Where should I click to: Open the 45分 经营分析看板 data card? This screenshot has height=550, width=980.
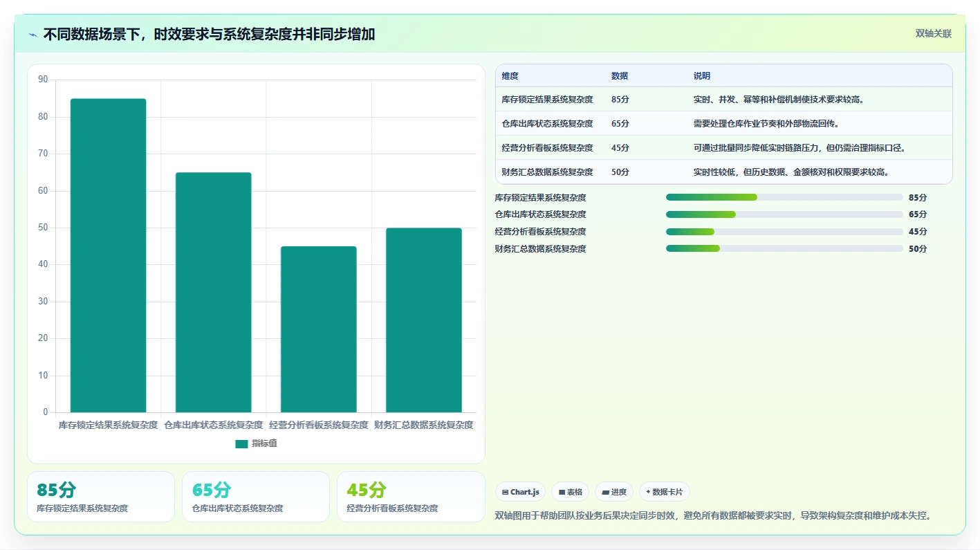pos(411,497)
